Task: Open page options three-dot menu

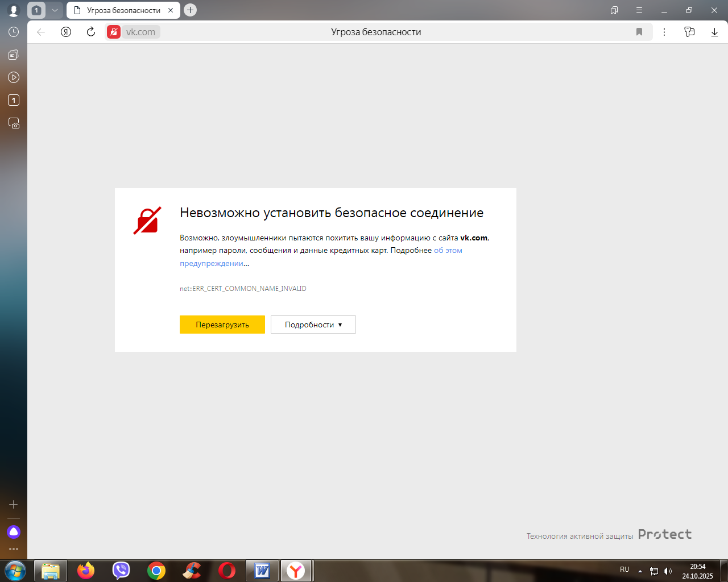Action: coord(664,32)
